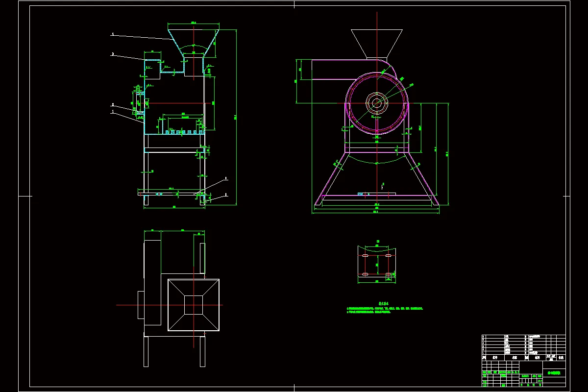Select the left support leg in the top view
This screenshot has height=392, width=588.
(146, 351)
